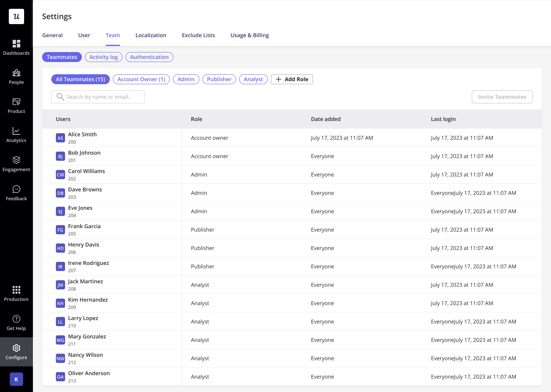Click the Production environment grid icon

(x=16, y=289)
